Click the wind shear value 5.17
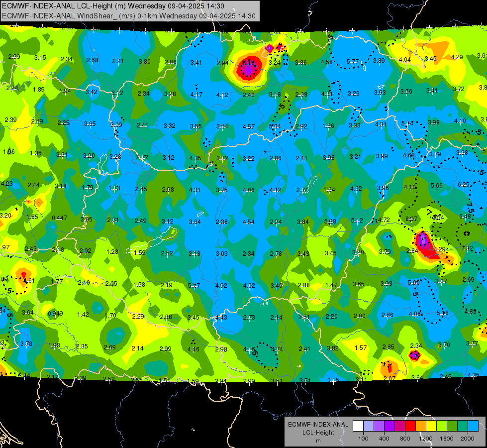Image resolution: width=487 pixels, height=448 pixels. pos(194,285)
